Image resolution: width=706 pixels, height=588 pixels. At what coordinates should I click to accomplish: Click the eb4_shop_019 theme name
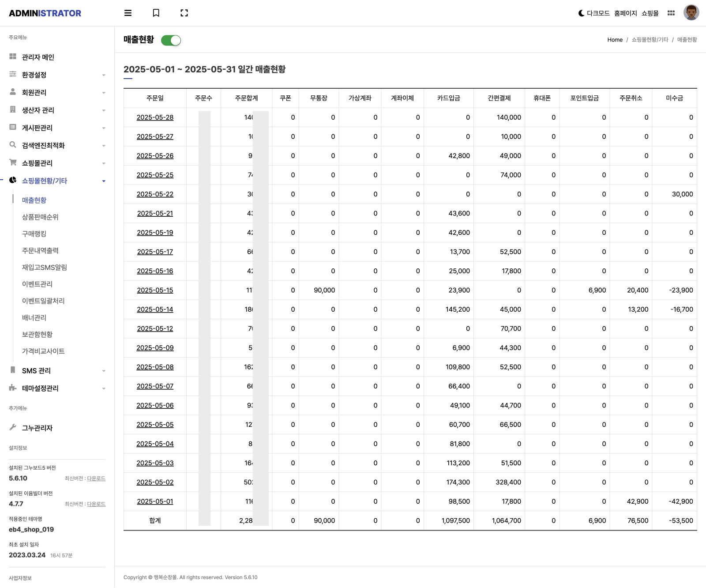point(31,529)
